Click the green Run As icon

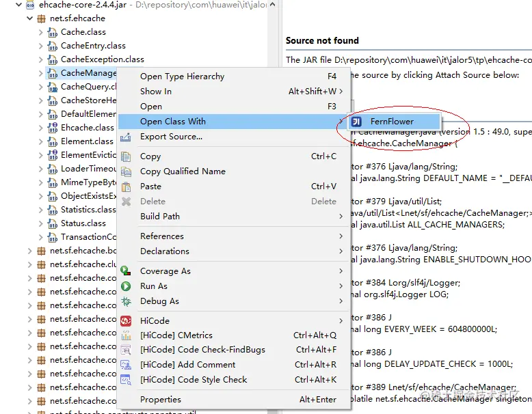[126, 286]
